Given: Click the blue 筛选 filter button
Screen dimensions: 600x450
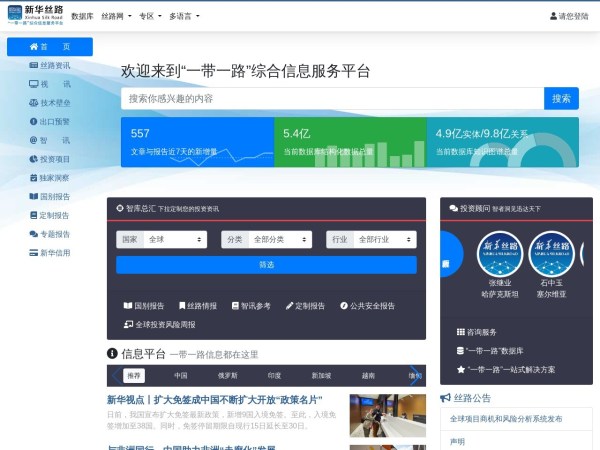Looking at the screenshot, I should (x=266, y=265).
